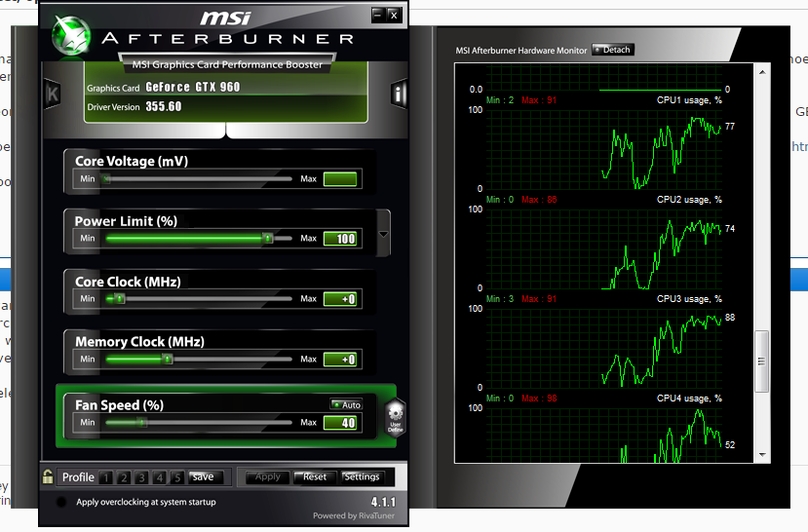
Task: Click the Core Clock slider handle
Action: click(x=120, y=299)
